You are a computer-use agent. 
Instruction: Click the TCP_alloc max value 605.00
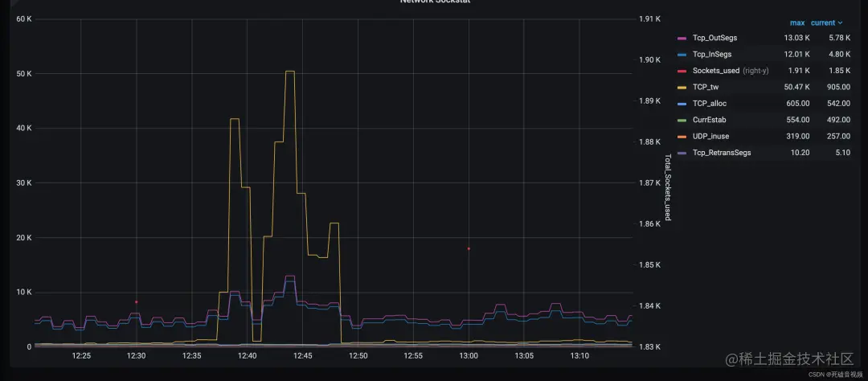pos(798,104)
